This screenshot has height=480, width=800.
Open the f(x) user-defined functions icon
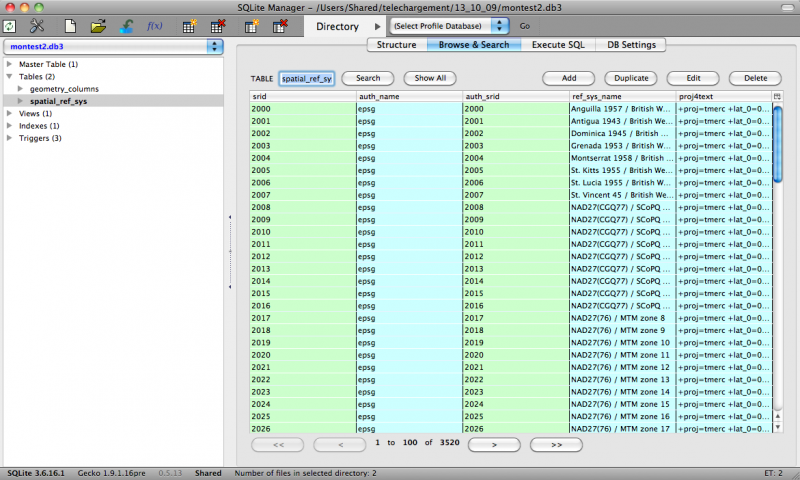(155, 26)
